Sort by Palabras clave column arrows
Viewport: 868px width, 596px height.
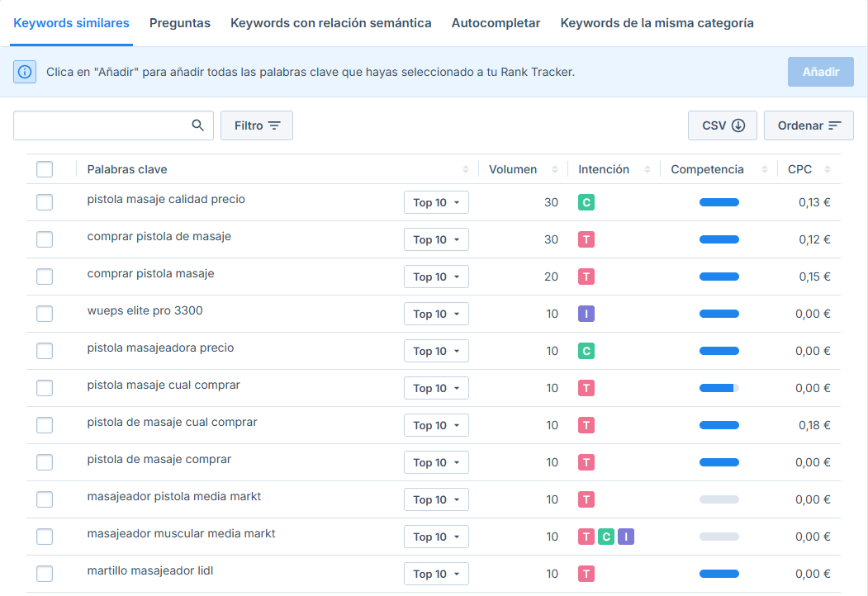[x=465, y=169]
